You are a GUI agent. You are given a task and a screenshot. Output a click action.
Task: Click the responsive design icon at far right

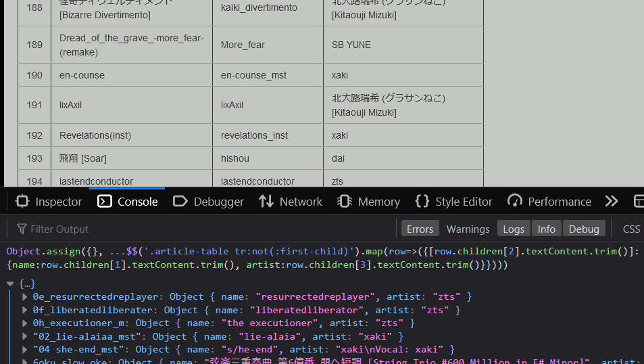(638, 202)
